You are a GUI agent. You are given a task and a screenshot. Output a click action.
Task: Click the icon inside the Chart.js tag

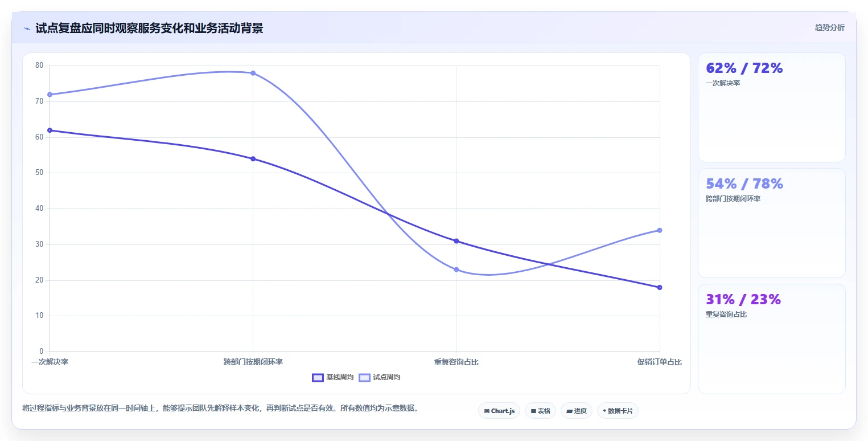click(x=487, y=411)
